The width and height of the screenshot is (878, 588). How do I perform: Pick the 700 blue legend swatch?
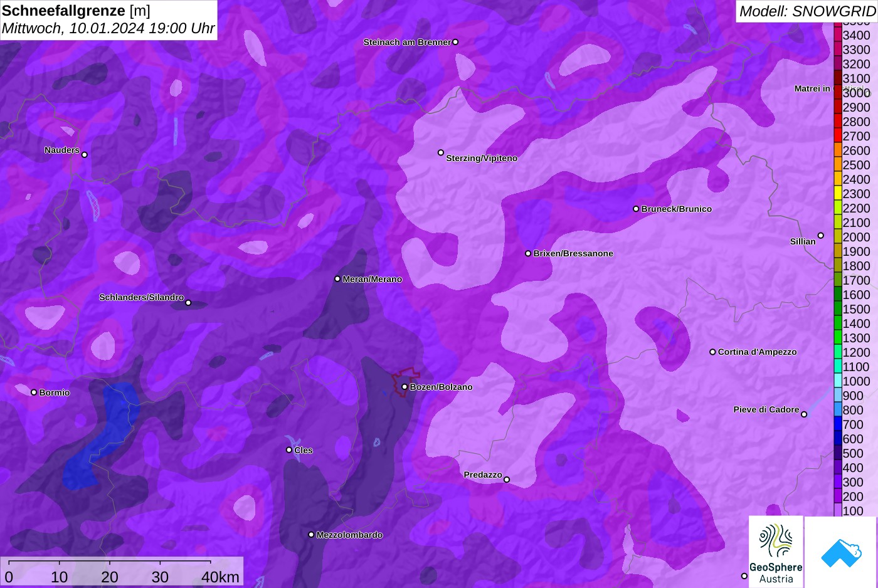coord(837,424)
